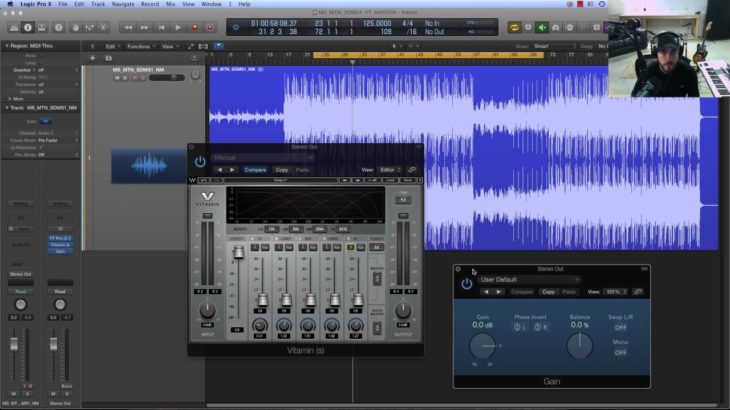The image size is (730, 410).
Task: Click Compare in Vitamin plugin header
Action: (x=255, y=170)
